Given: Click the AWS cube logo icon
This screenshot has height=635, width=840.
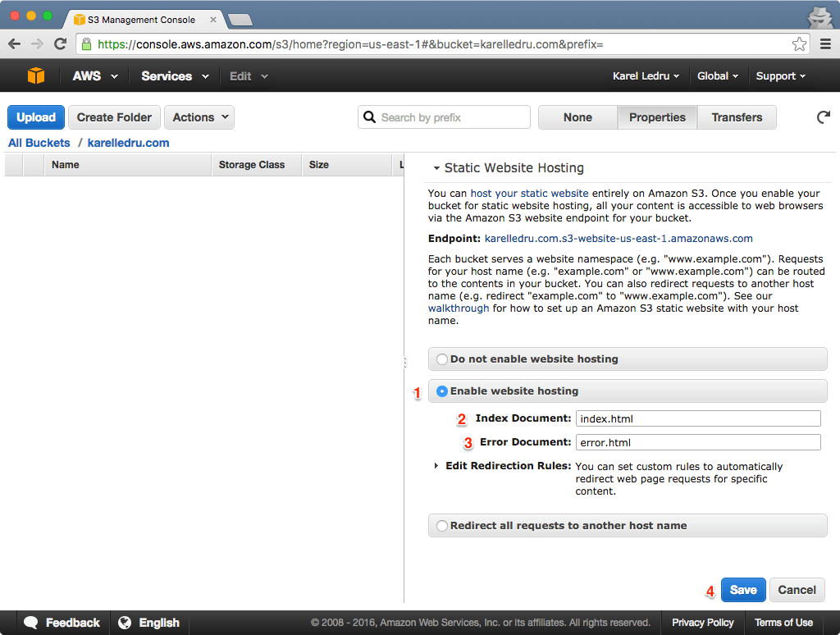Looking at the screenshot, I should 34,75.
